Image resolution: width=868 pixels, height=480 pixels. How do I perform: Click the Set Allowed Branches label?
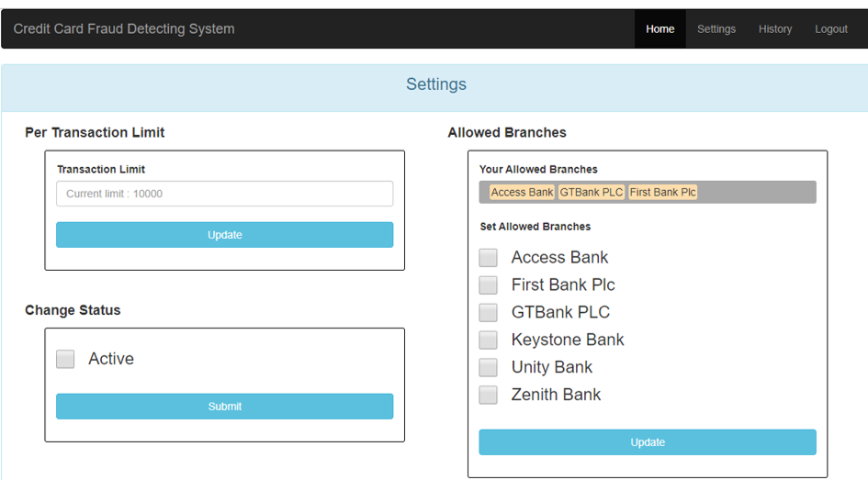(x=535, y=227)
